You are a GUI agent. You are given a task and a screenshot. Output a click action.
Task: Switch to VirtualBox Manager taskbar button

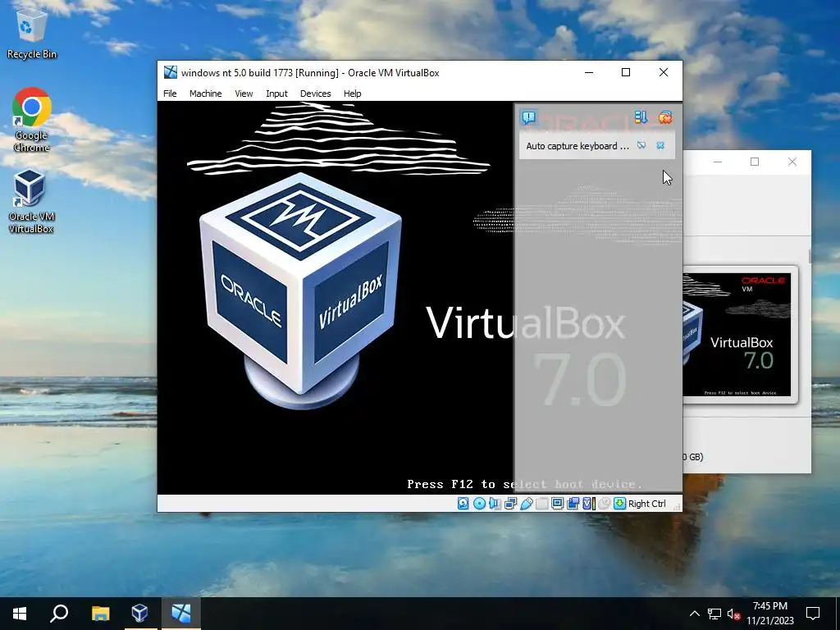(139, 614)
